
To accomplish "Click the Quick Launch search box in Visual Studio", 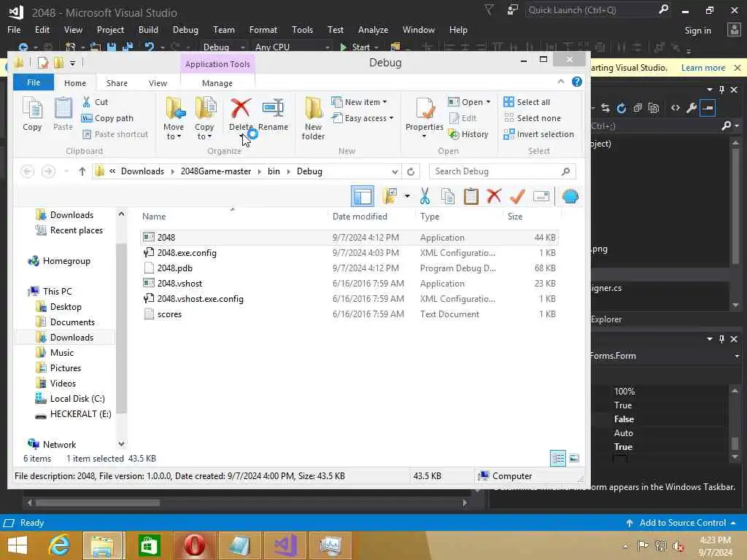I will pos(591,10).
